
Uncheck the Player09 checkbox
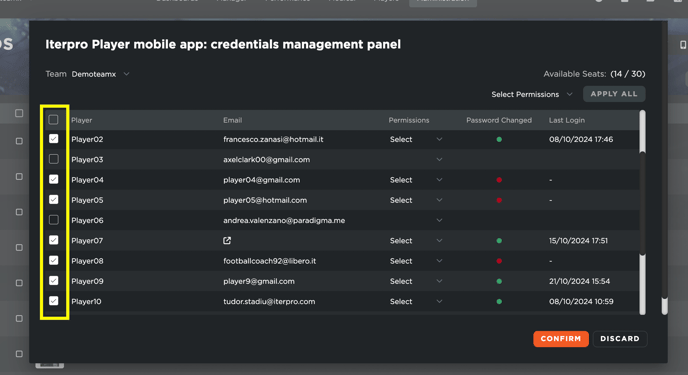tap(54, 281)
